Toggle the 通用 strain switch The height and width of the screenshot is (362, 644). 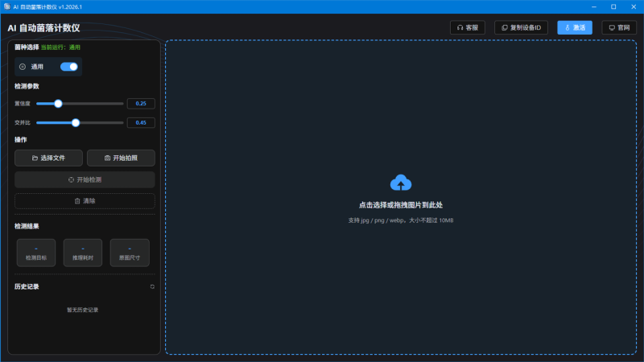tap(69, 67)
